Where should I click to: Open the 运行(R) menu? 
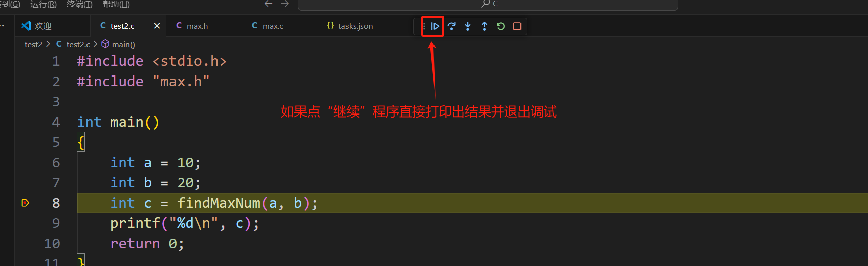point(44,4)
